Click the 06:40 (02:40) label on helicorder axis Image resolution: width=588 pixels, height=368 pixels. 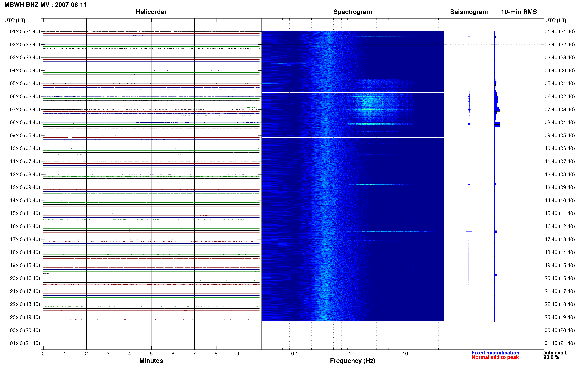click(x=25, y=96)
